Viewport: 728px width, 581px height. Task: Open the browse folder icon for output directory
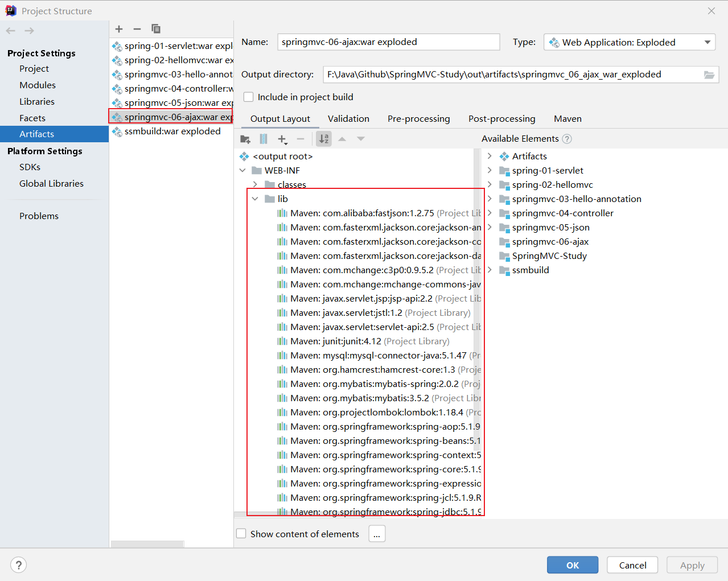(x=709, y=75)
